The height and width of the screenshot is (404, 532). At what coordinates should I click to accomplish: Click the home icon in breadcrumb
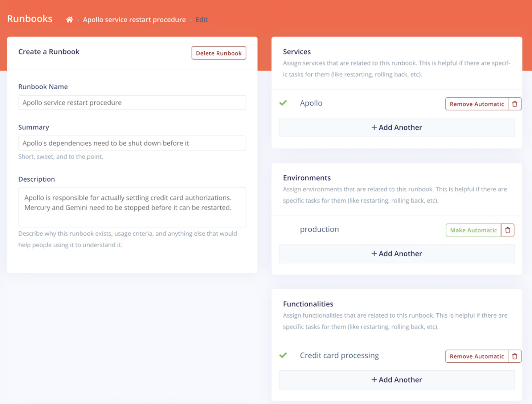pyautogui.click(x=69, y=20)
